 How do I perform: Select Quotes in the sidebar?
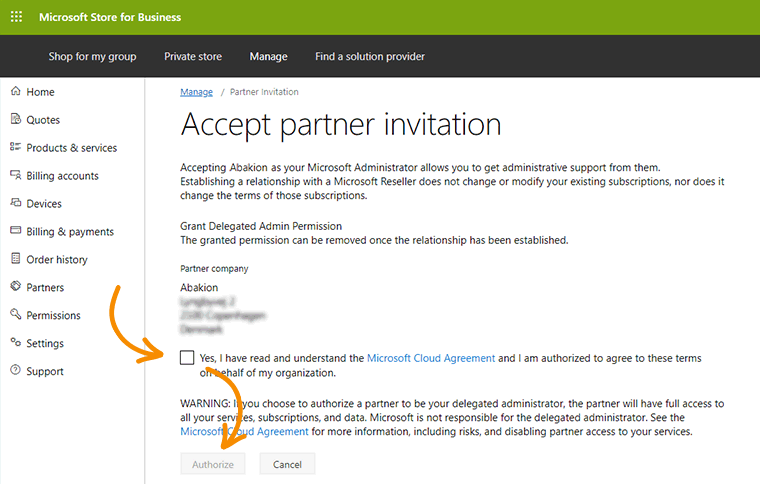(43, 120)
